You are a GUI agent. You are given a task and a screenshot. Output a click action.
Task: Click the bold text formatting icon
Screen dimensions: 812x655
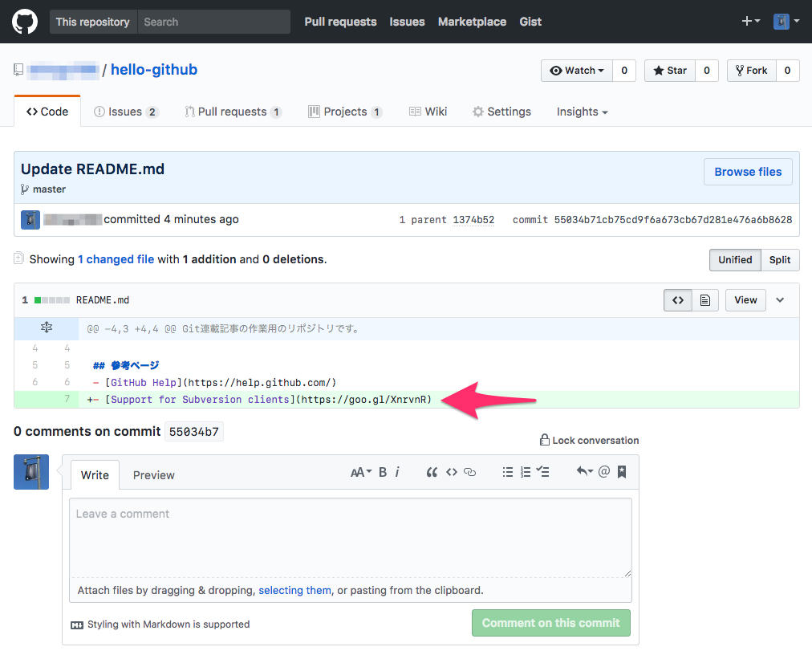(383, 472)
